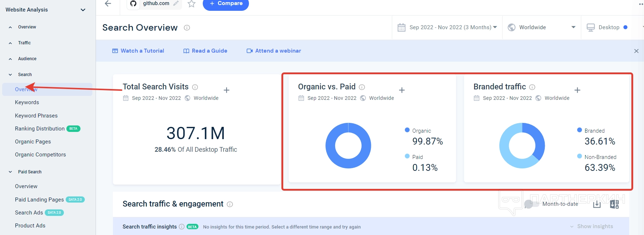644x235 pixels.
Task: Close the tutorial banner
Action: [636, 51]
